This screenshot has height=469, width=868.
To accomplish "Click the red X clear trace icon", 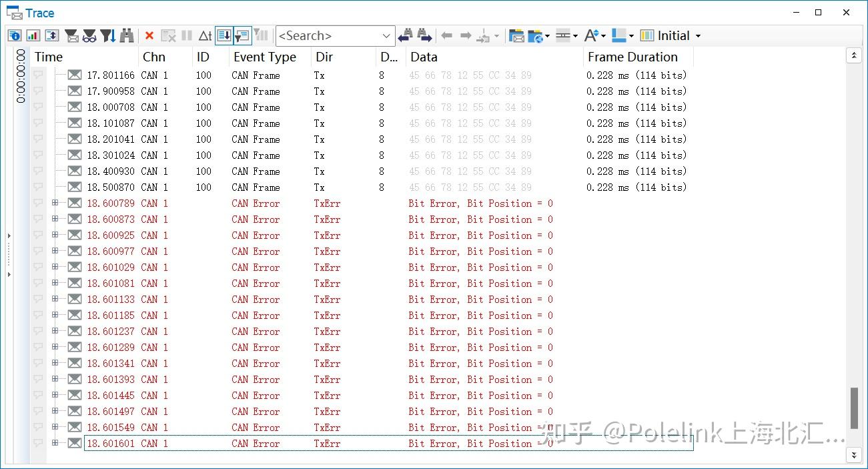I will tap(149, 36).
